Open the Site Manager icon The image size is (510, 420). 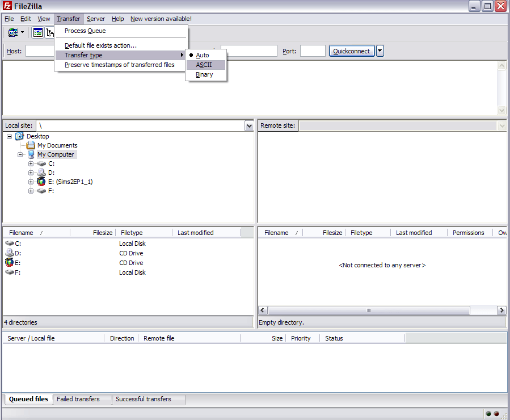point(13,32)
